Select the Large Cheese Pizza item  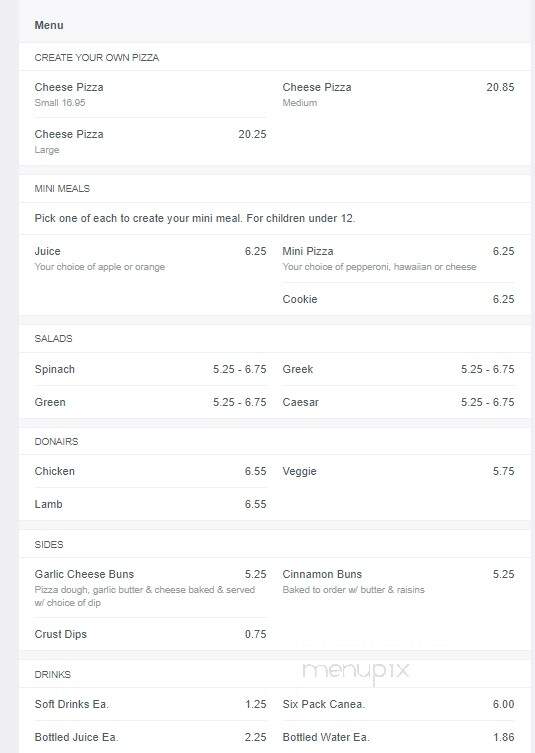coord(150,141)
